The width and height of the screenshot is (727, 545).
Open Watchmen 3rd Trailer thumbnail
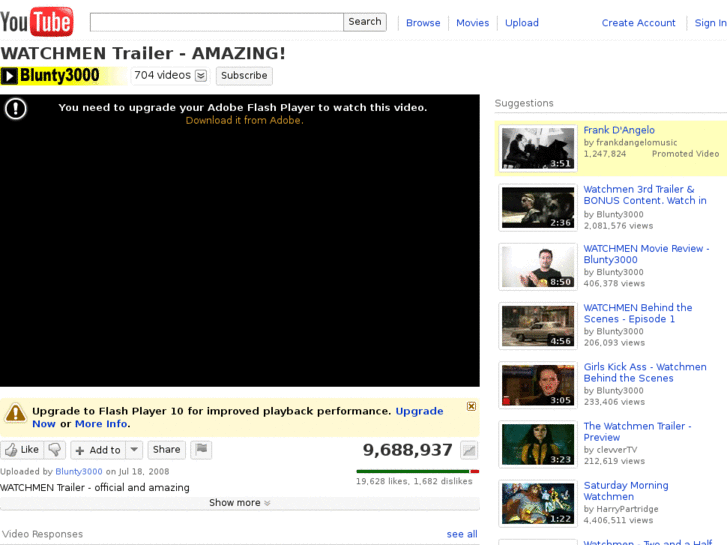(538, 207)
